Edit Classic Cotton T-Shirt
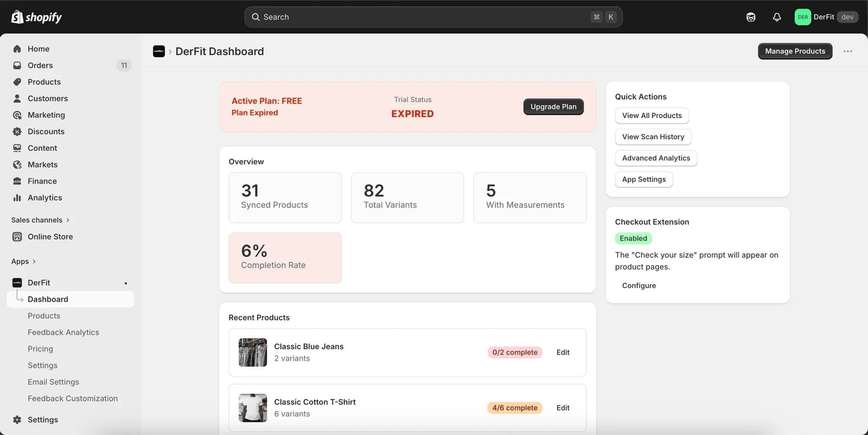The image size is (868, 435). coord(563,408)
